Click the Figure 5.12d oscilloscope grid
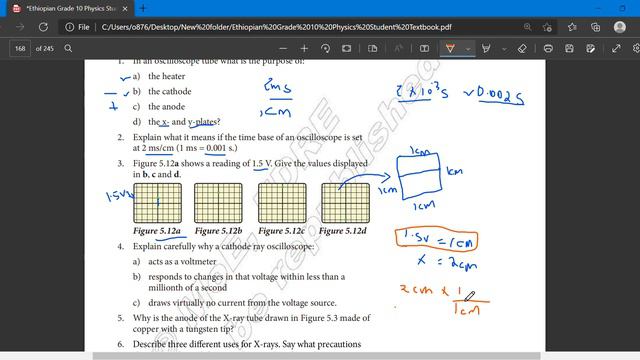This screenshot has height=360, width=640. point(345,203)
